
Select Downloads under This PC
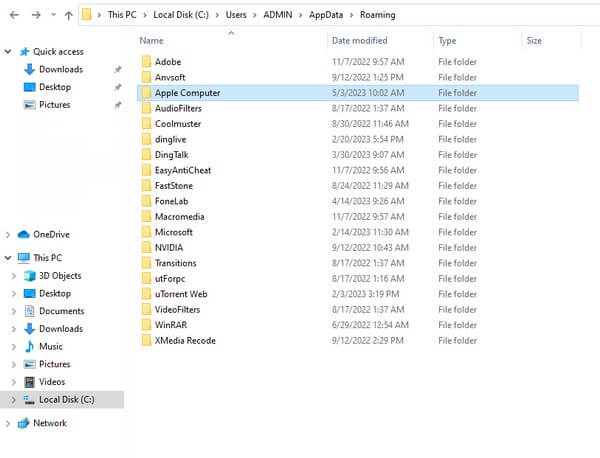pyautogui.click(x=61, y=329)
